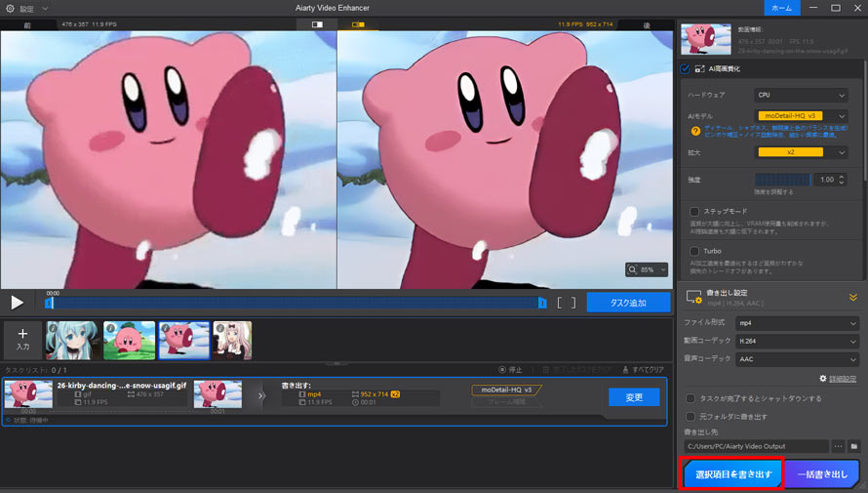Click the plus 入力 add-input button
Image resolution: width=868 pixels, height=493 pixels.
22,340
